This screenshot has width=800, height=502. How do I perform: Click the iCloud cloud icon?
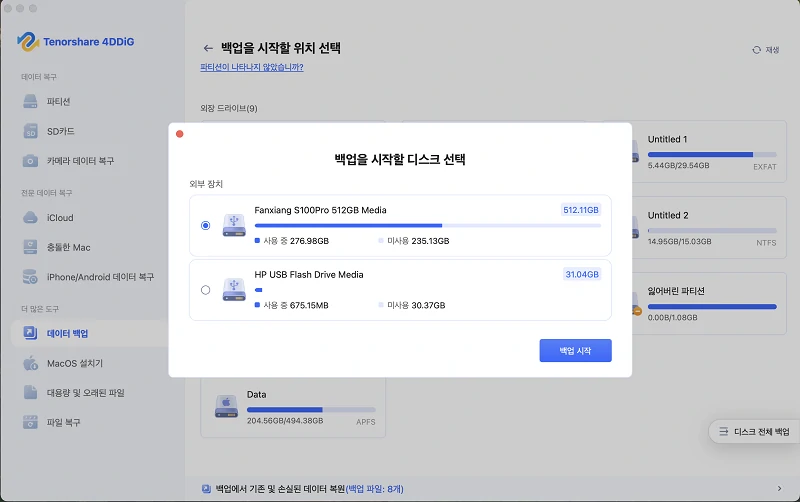(30, 217)
